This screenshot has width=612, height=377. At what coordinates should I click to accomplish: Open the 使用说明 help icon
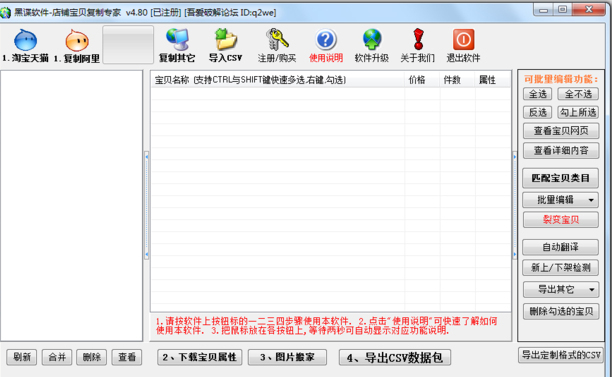click(326, 39)
